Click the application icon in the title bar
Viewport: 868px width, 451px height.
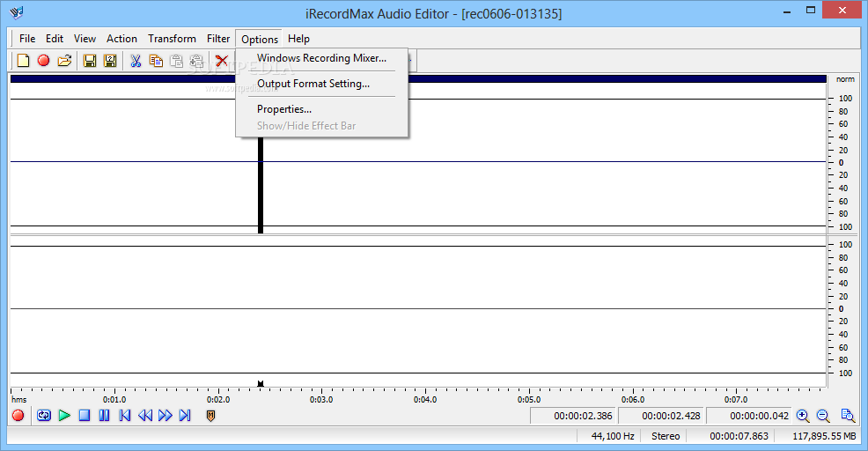(x=17, y=12)
